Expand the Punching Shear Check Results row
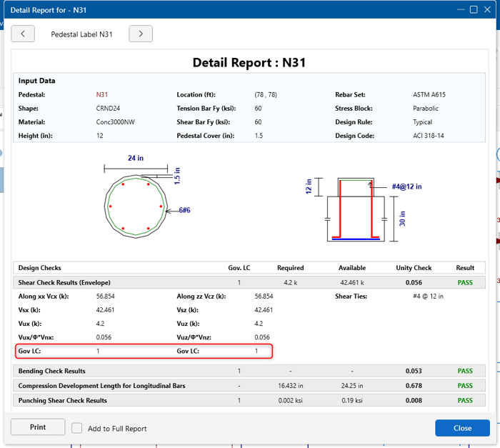Viewport: 500px width, 448px height. 62,400
